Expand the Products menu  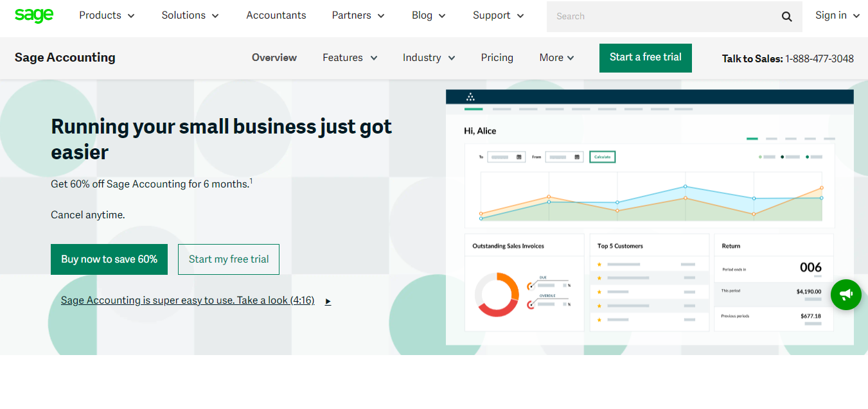coord(107,15)
